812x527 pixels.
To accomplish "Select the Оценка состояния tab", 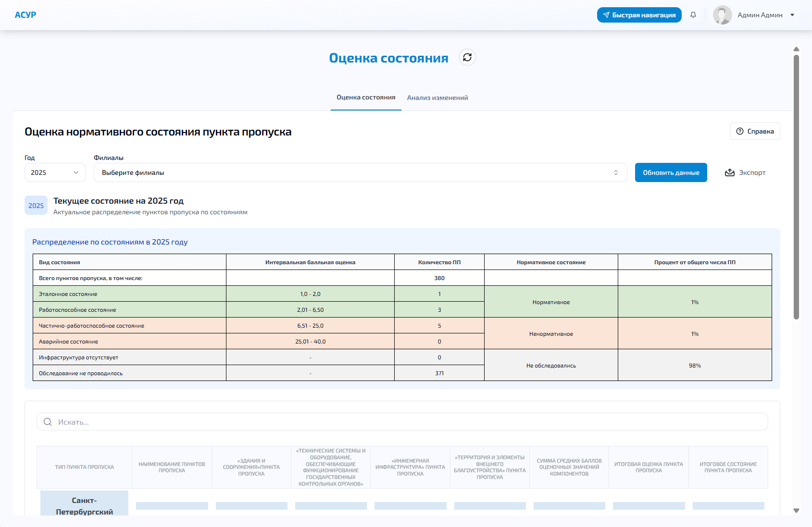I will tap(366, 98).
